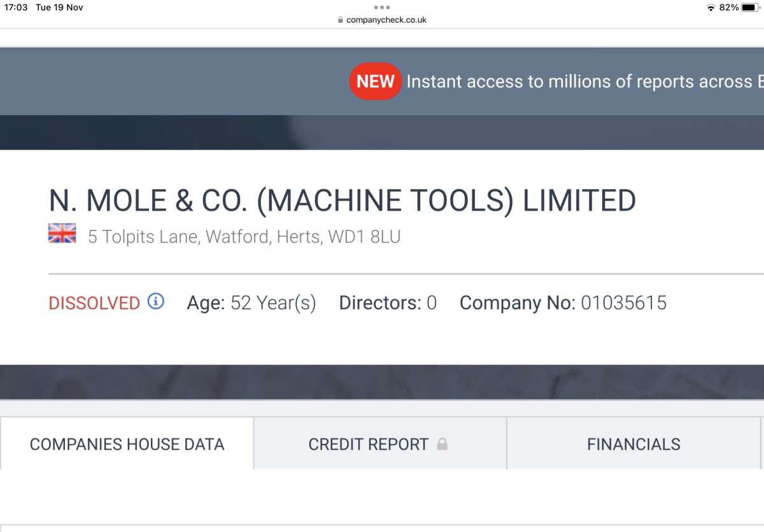Screen dimensions: 764x532
Task: Tap the Tue 19 Nov date
Action: [x=59, y=8]
